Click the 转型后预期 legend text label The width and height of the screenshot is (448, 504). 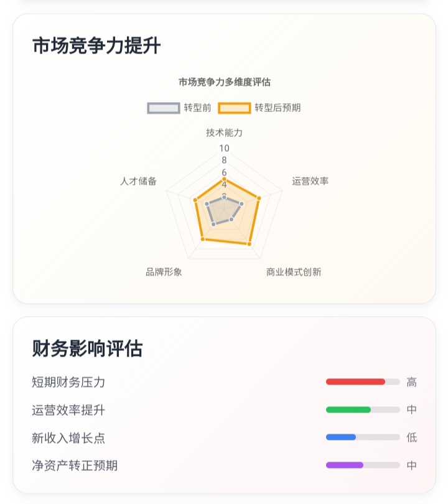tap(278, 108)
